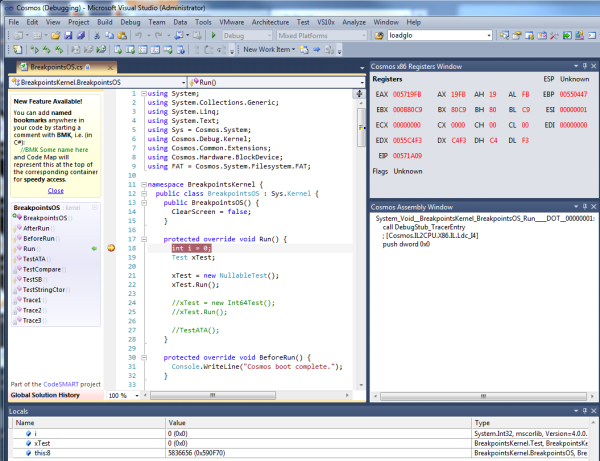Select Trace2 in the Code Map

point(32,310)
